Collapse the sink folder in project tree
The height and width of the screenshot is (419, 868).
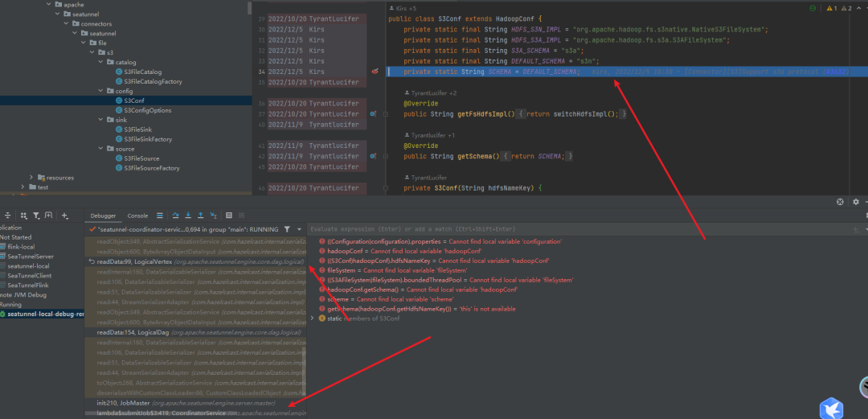click(x=100, y=120)
